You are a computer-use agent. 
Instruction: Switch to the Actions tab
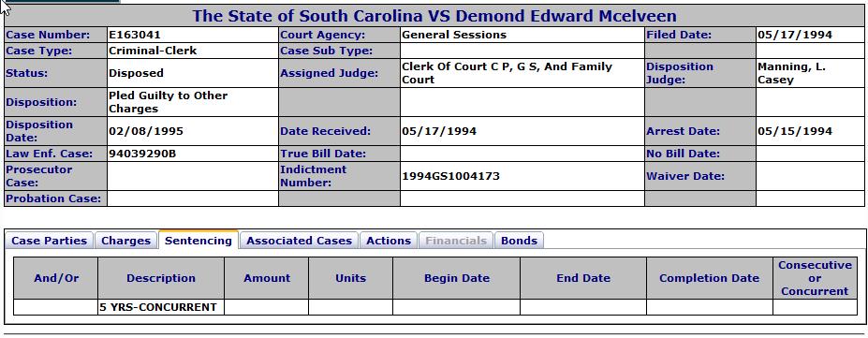[389, 241]
